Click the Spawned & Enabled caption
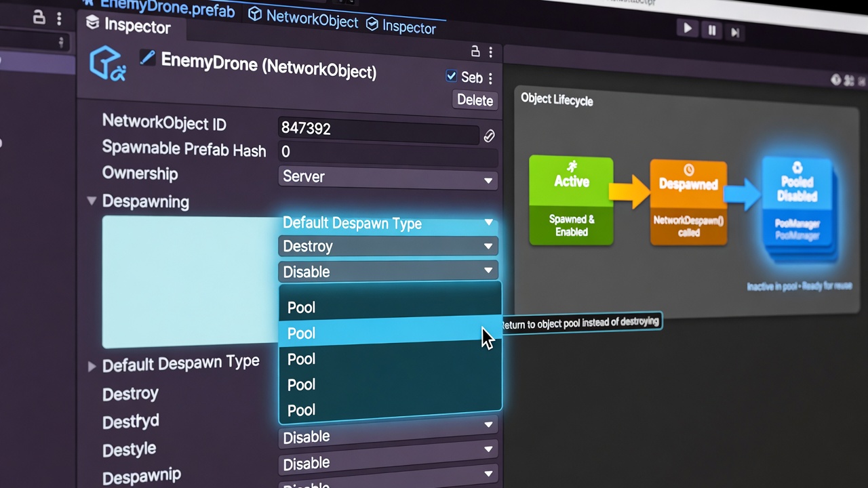The image size is (868, 488). (x=572, y=226)
